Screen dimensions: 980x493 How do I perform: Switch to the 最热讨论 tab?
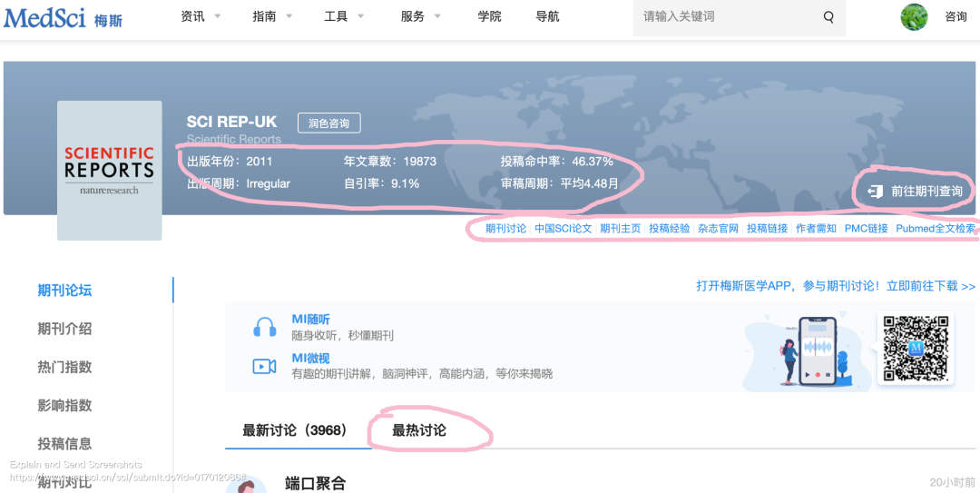[419, 430]
